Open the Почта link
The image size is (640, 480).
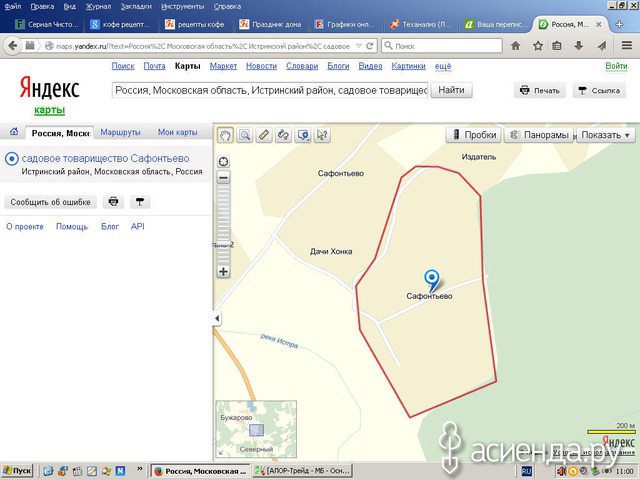coord(154,66)
